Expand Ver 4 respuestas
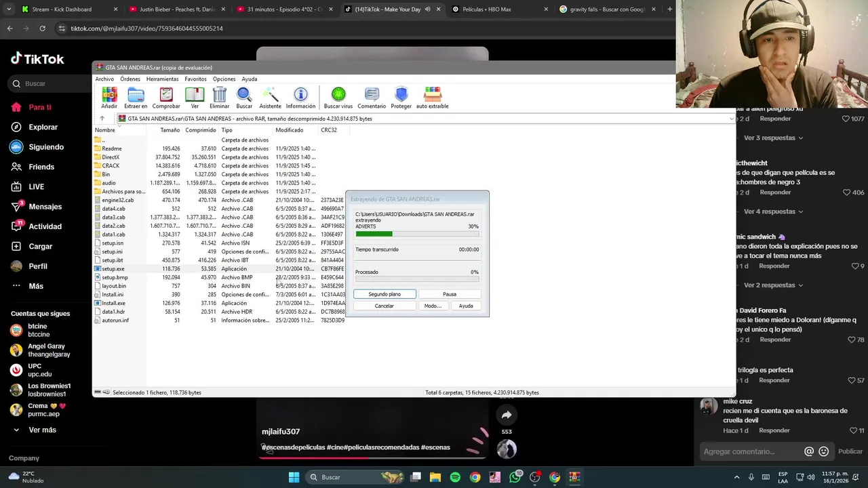 (x=773, y=211)
